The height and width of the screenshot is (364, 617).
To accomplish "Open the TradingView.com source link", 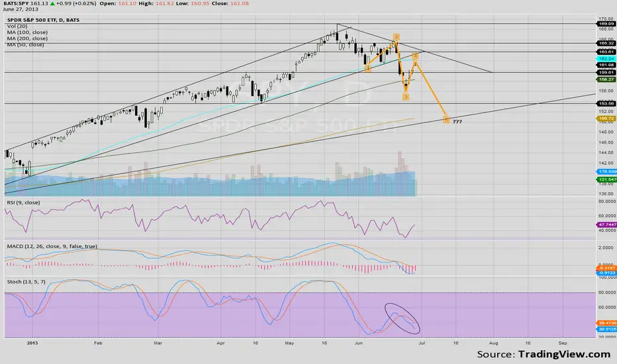I will [564, 354].
